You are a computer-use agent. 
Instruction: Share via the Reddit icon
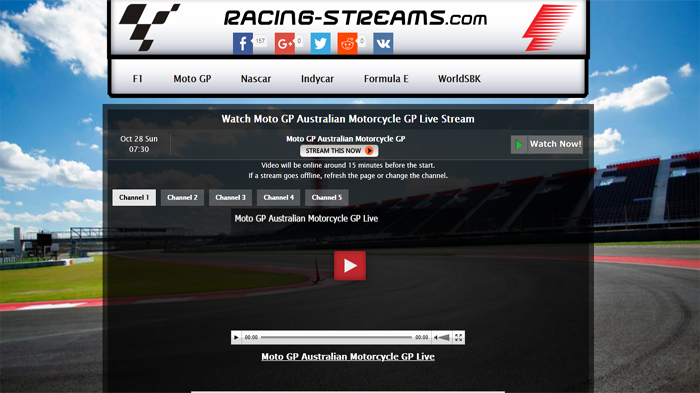pos(347,43)
